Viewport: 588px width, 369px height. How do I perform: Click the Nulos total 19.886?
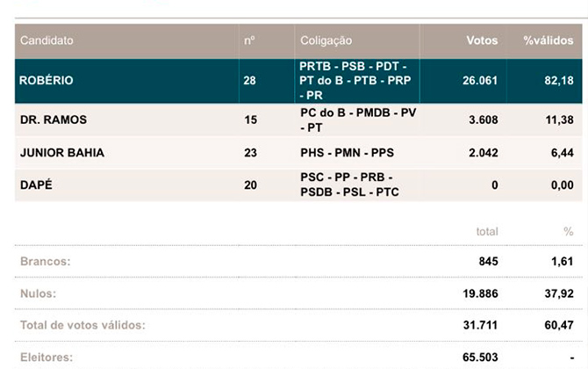[x=480, y=293]
